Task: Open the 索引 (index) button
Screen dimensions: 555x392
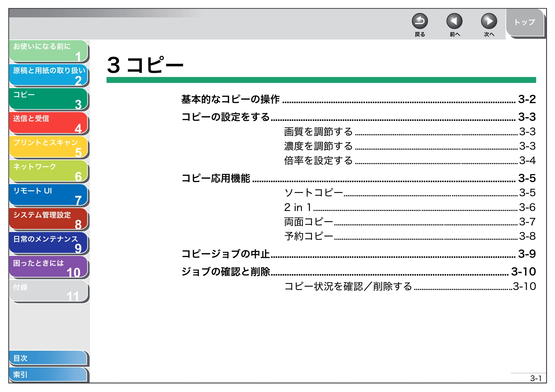Action: (x=48, y=375)
